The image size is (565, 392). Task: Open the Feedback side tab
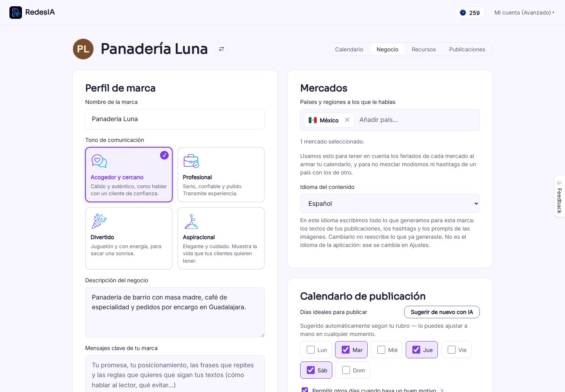560,196
